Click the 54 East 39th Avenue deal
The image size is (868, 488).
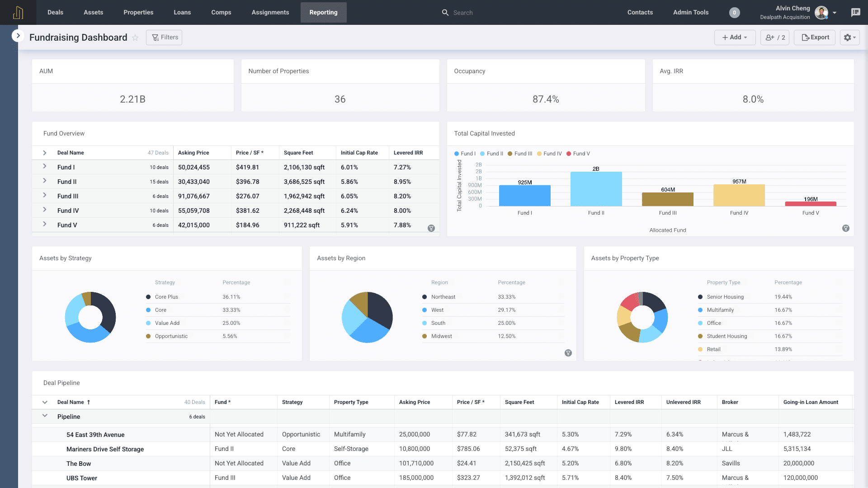coord(95,435)
